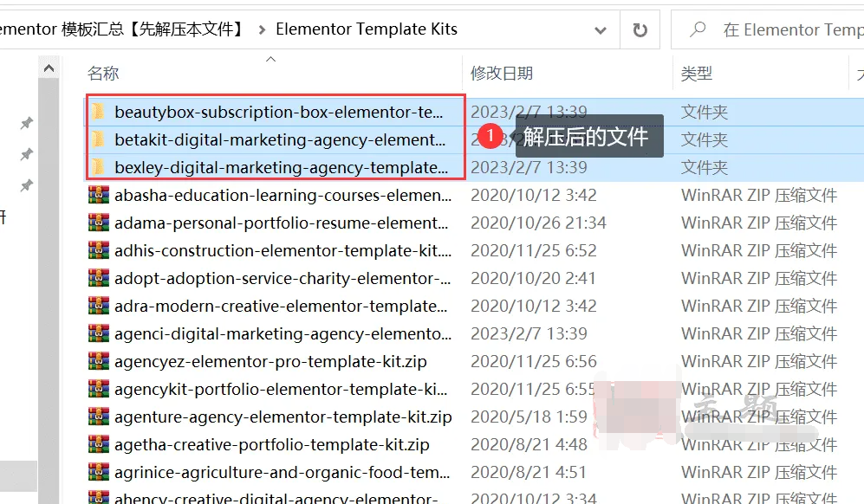Select the abasha-education WinRAR zip icon
This screenshot has height=504, width=864.
(x=99, y=195)
